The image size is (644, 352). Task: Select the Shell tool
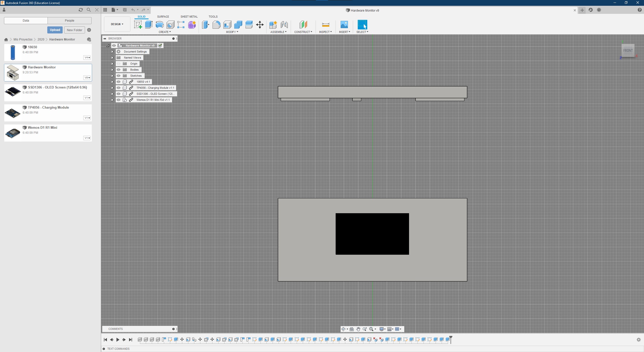[x=227, y=25]
